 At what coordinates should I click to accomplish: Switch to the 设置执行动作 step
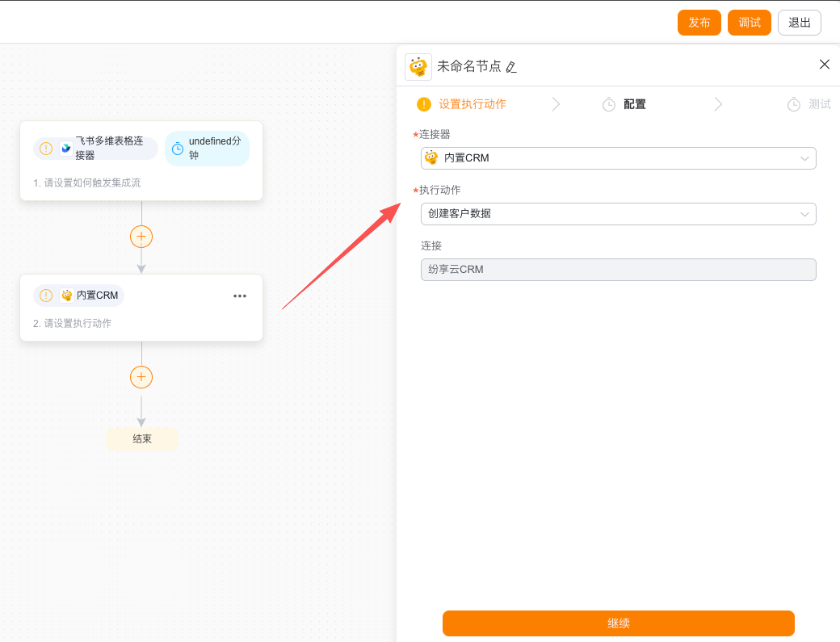tap(472, 104)
